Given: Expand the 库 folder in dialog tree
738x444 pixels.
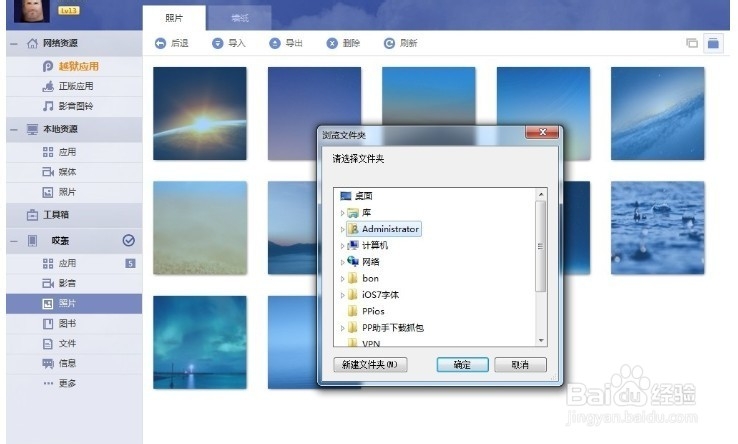Looking at the screenshot, I should pyautogui.click(x=342, y=213).
